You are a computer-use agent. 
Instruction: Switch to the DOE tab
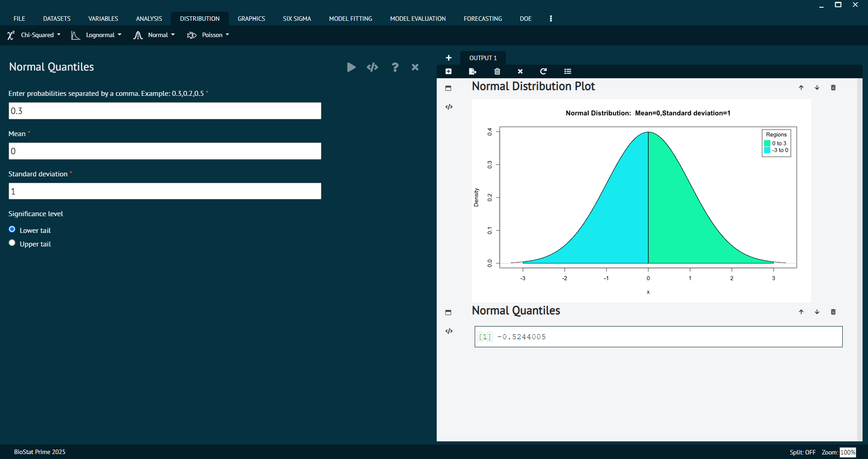pyautogui.click(x=526, y=19)
